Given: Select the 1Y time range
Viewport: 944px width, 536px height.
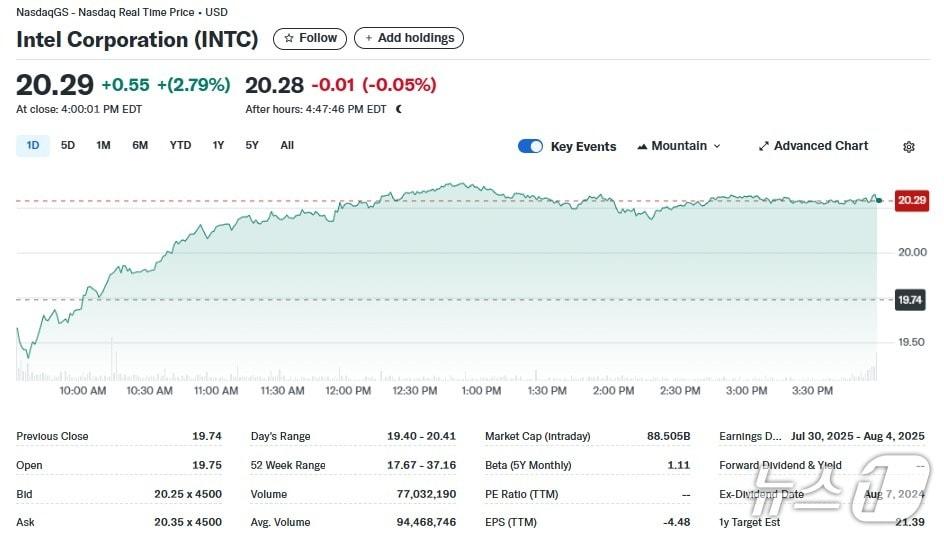Looking at the screenshot, I should [x=218, y=145].
